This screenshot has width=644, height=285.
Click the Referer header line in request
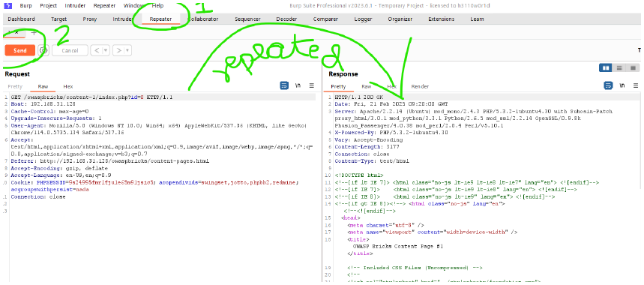[110, 161]
